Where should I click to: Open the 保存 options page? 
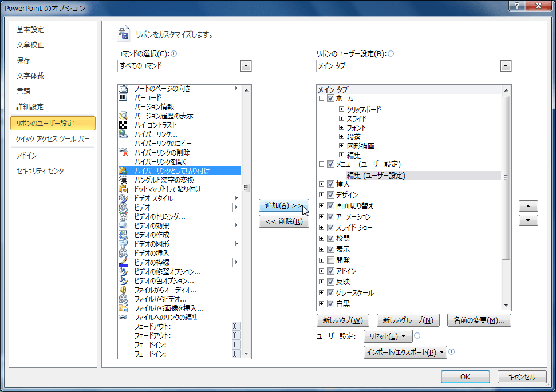pos(23,60)
